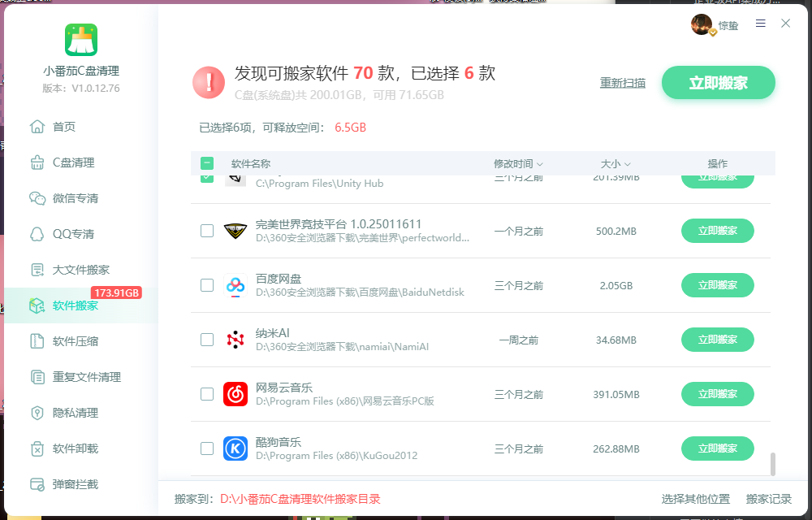Check the 纳米AI checkbox
This screenshot has width=812, height=520.
(206, 340)
